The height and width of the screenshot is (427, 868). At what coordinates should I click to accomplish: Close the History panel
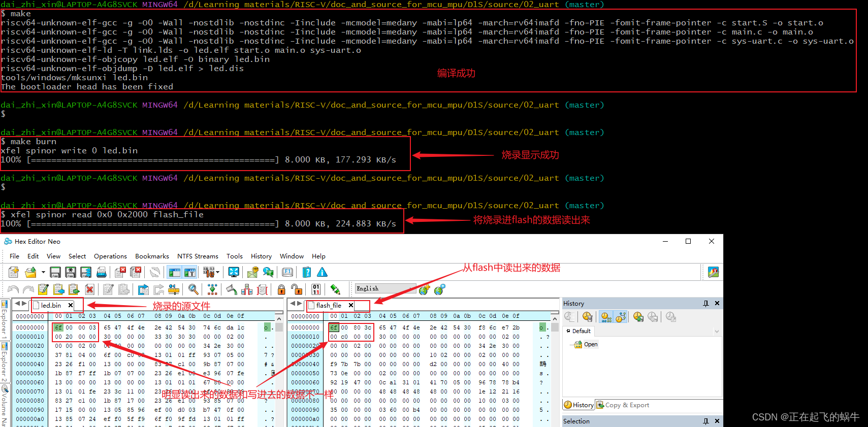(717, 303)
